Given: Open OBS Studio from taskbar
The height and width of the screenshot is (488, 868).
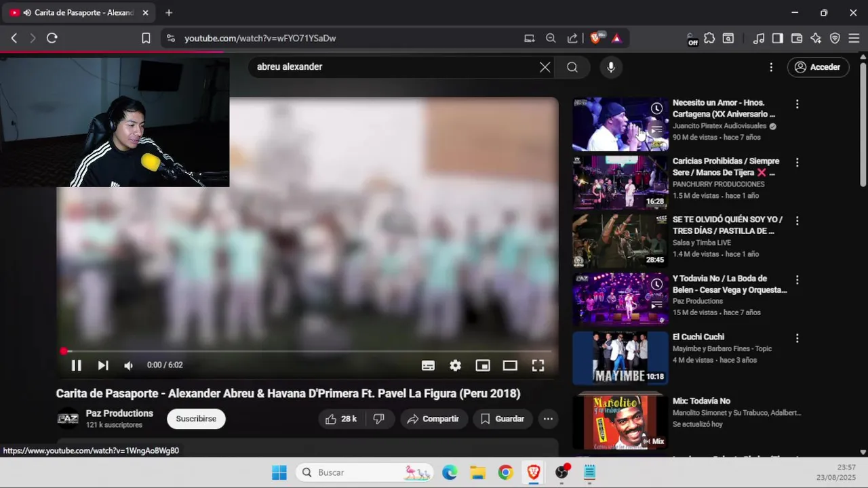Looking at the screenshot, I should [561, 472].
